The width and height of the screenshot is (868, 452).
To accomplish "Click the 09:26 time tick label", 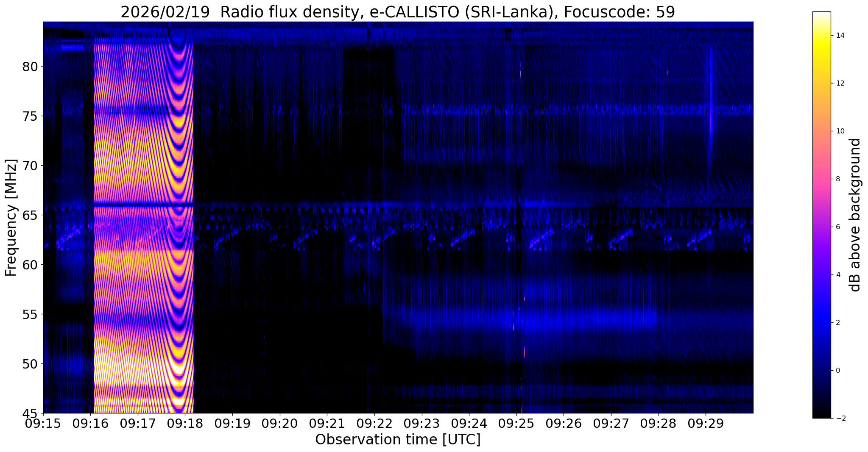I will pos(564,423).
